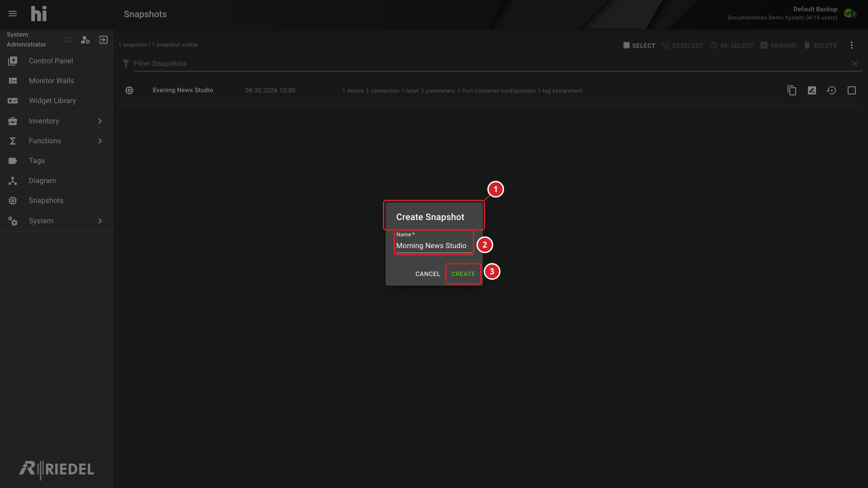This screenshot has height=488, width=868.
Task: Open user settings icon
Action: click(85, 40)
